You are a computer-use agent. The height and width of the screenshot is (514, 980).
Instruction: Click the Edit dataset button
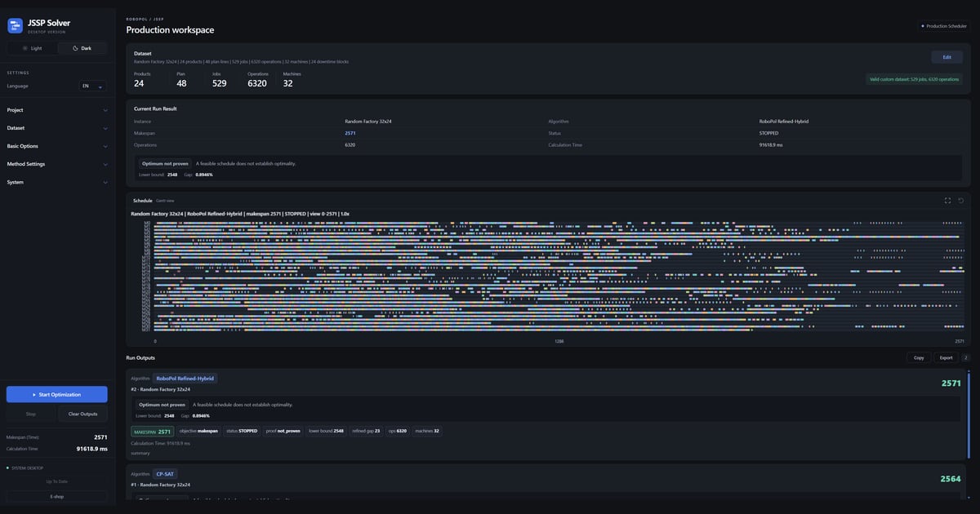pos(947,57)
